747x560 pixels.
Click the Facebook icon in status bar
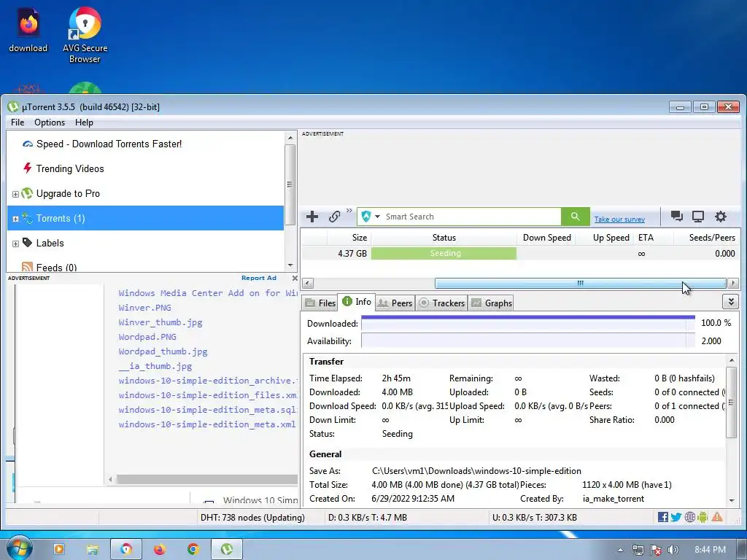662,517
